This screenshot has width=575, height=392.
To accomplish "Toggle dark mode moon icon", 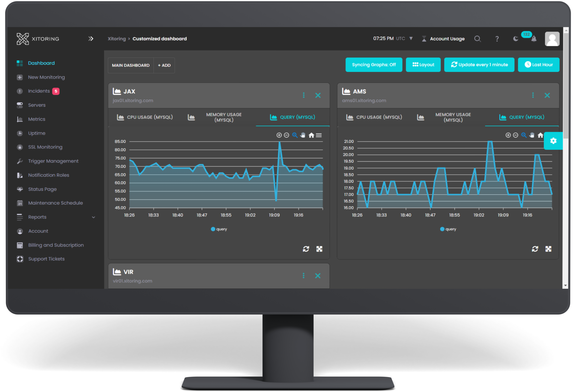I will (516, 39).
